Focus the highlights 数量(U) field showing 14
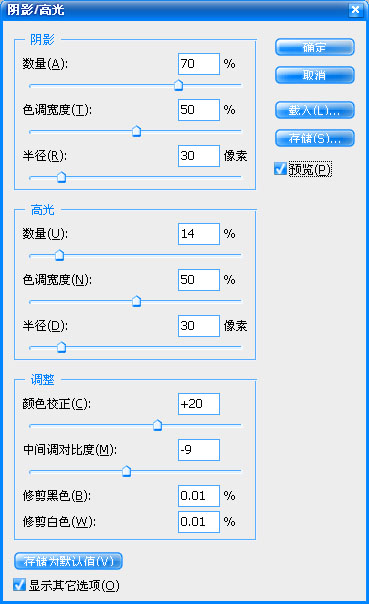The height and width of the screenshot is (604, 369). pos(199,234)
